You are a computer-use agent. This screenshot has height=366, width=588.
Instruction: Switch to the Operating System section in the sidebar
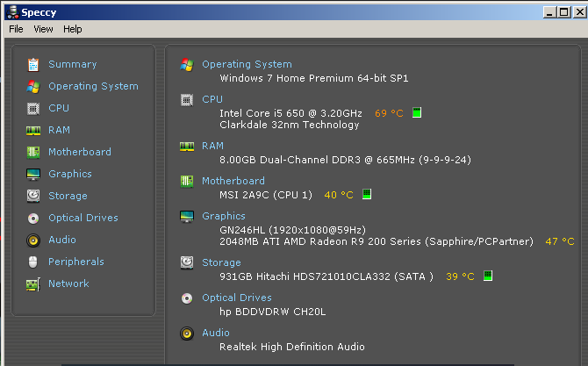coord(93,86)
